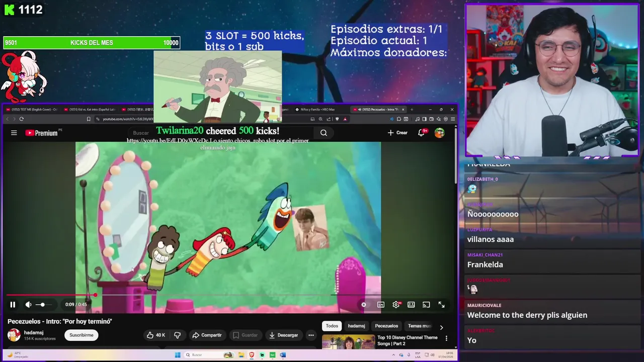Adjust the player volume slider
Image resolution: width=644 pixels, height=362 pixels.
click(x=43, y=304)
